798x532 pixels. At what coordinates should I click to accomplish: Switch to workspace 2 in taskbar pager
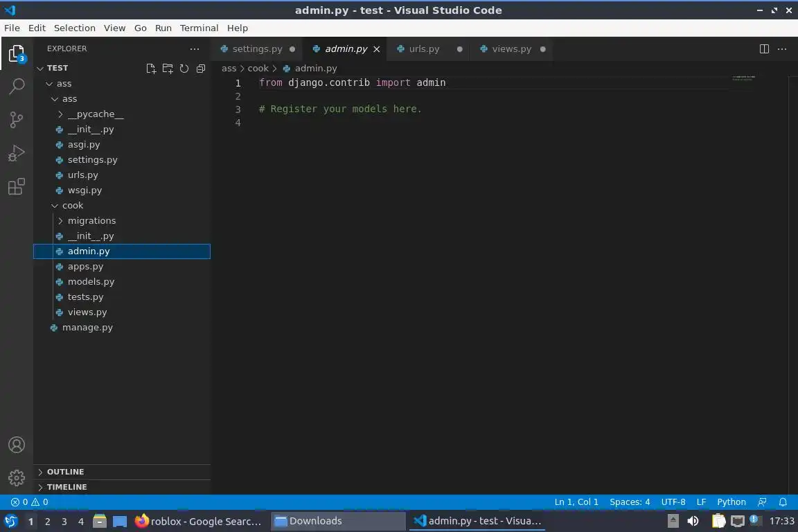pyautogui.click(x=47, y=522)
